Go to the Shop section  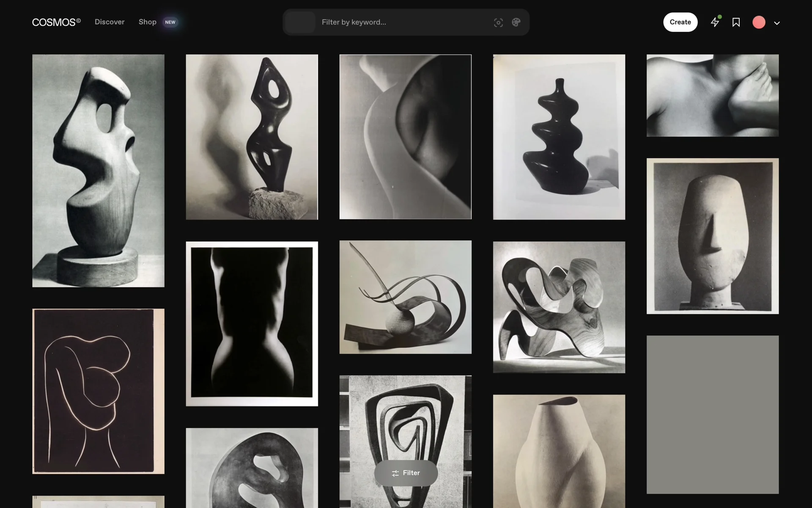point(147,22)
